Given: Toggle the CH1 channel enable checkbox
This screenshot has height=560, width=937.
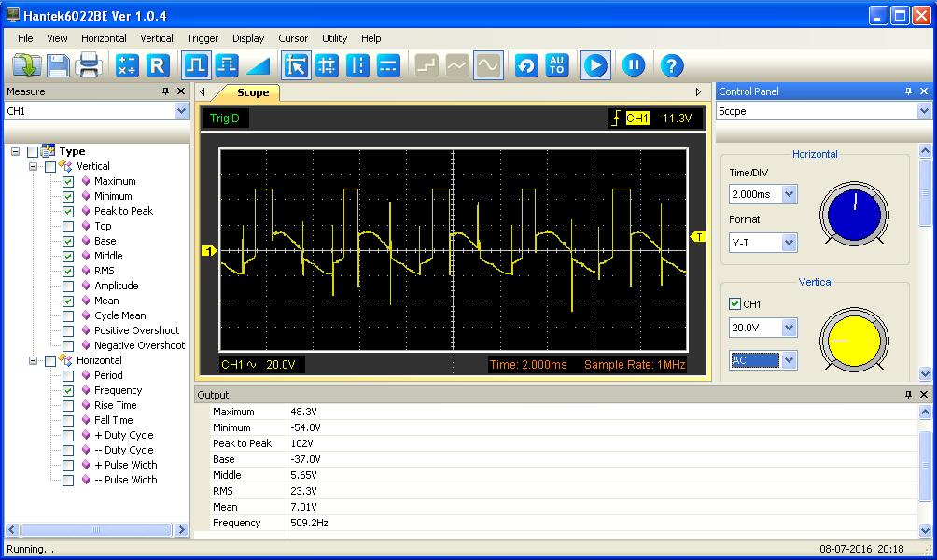Looking at the screenshot, I should pyautogui.click(x=735, y=303).
